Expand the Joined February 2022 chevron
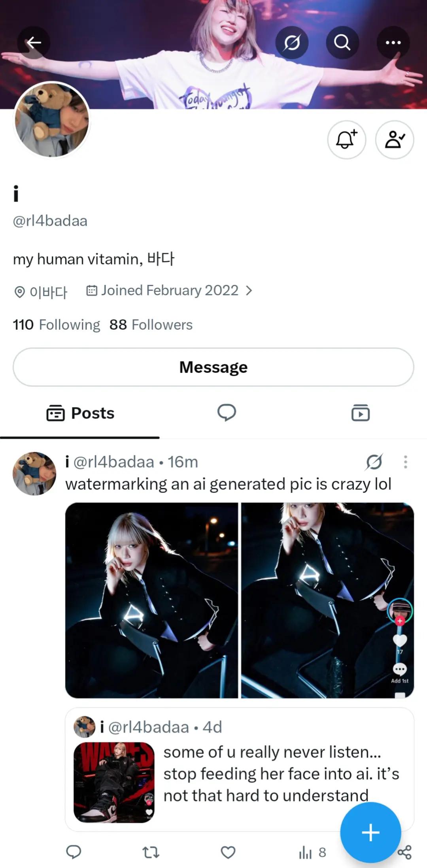 click(249, 291)
